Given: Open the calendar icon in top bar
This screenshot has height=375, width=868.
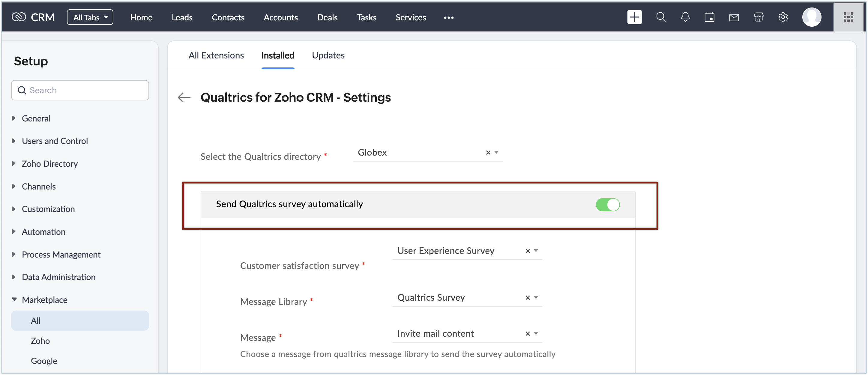Looking at the screenshot, I should pos(709,17).
